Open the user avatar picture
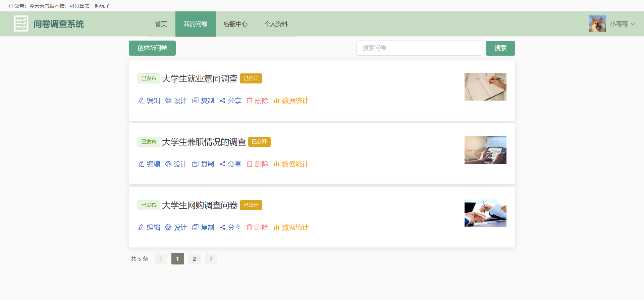Image resolution: width=644 pixels, height=300 pixels. 597,24
